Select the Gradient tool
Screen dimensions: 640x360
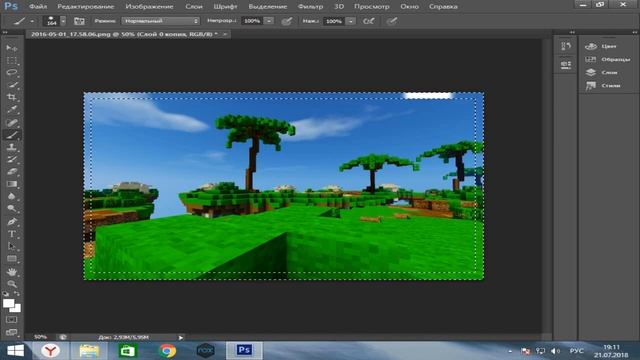11,184
